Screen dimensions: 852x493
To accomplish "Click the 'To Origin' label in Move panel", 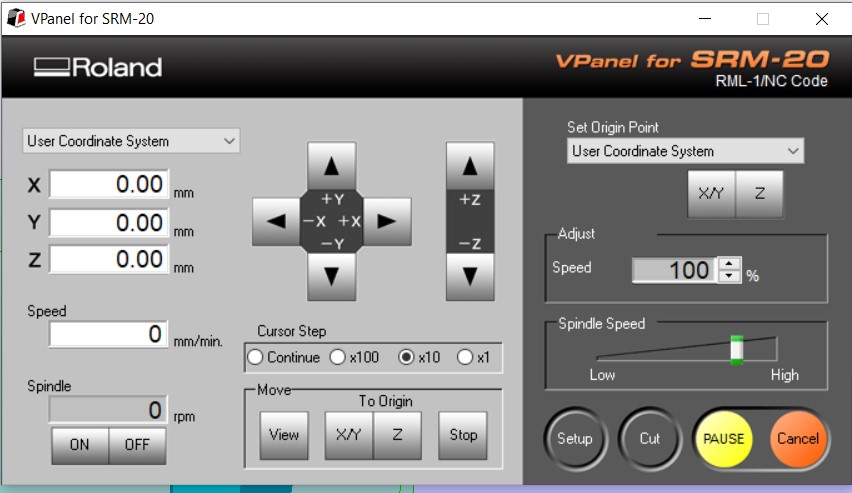I will [386, 401].
